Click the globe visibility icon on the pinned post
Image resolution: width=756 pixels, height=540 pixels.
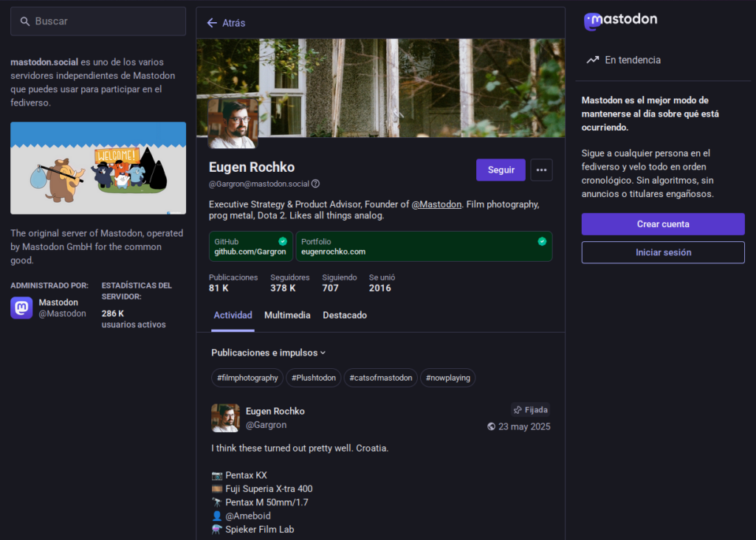(x=489, y=426)
